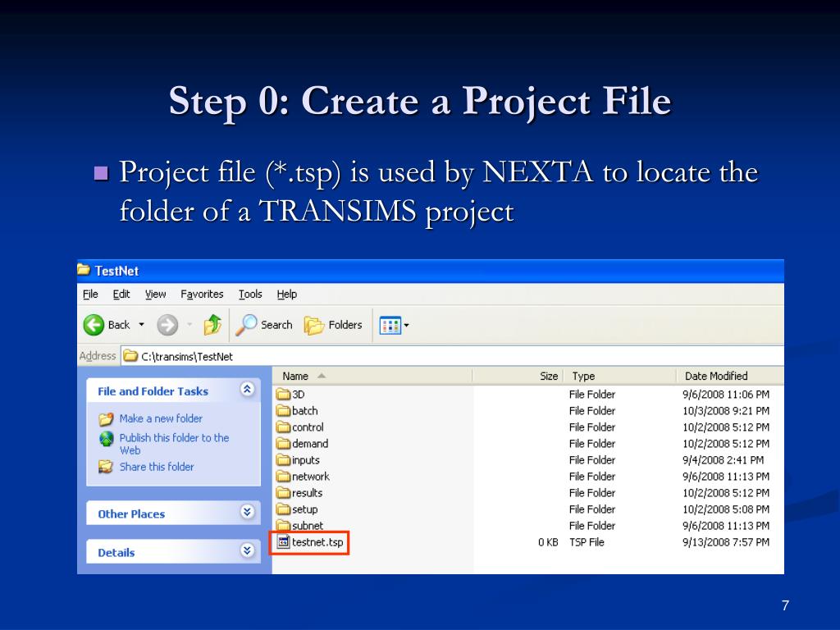Open the Forward history dropdown arrow
Image resolution: width=840 pixels, height=630 pixels.
point(189,325)
